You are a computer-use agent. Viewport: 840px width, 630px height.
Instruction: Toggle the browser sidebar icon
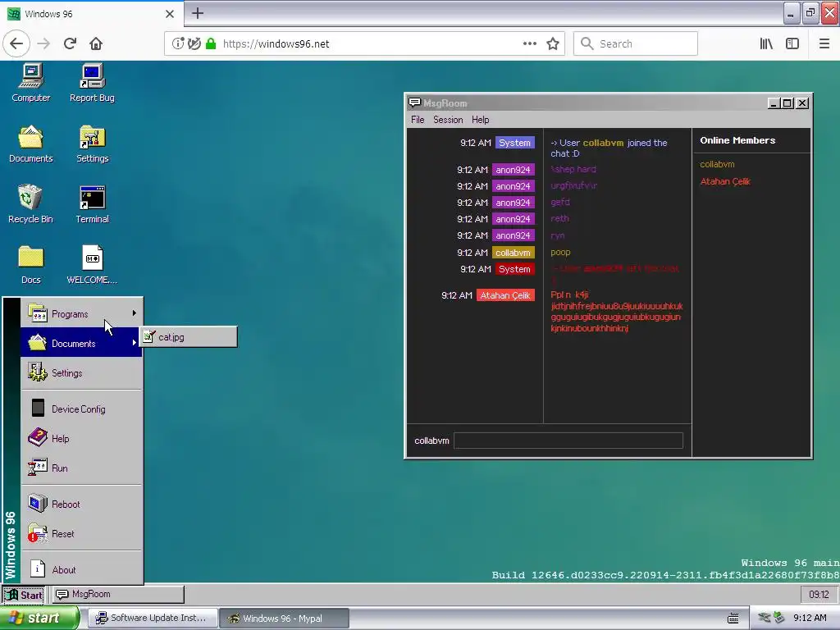coord(792,43)
